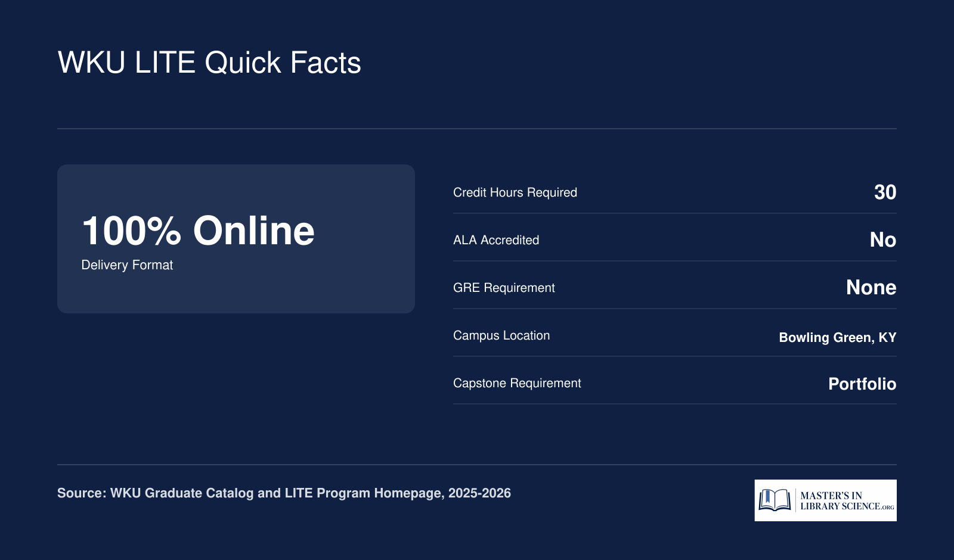Click the Credit Hours Required label
This screenshot has height=560, width=954.
pos(515,192)
